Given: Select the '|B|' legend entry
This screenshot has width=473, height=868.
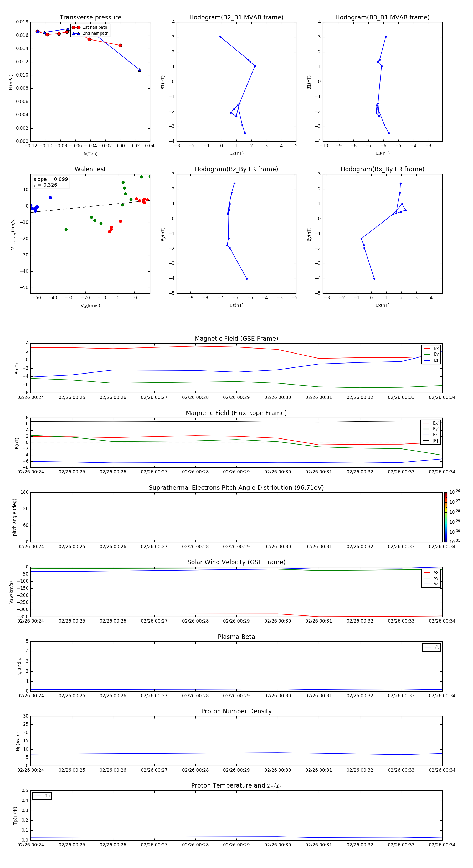Looking at the screenshot, I should coord(431,441).
